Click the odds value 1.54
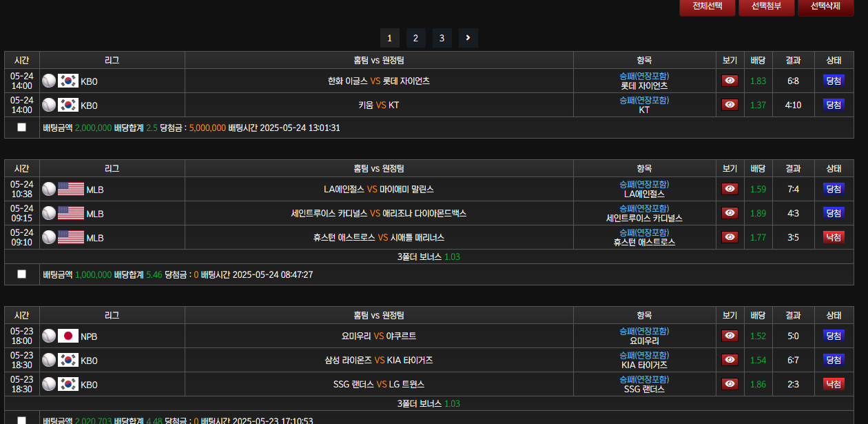The height and width of the screenshot is (424, 868). pyautogui.click(x=758, y=360)
